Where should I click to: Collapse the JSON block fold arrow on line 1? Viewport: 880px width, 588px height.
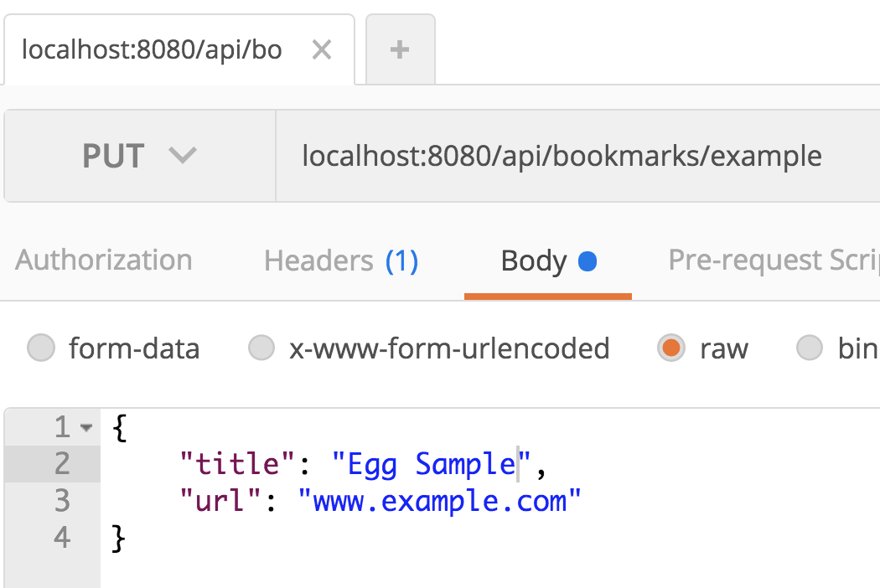point(85,428)
